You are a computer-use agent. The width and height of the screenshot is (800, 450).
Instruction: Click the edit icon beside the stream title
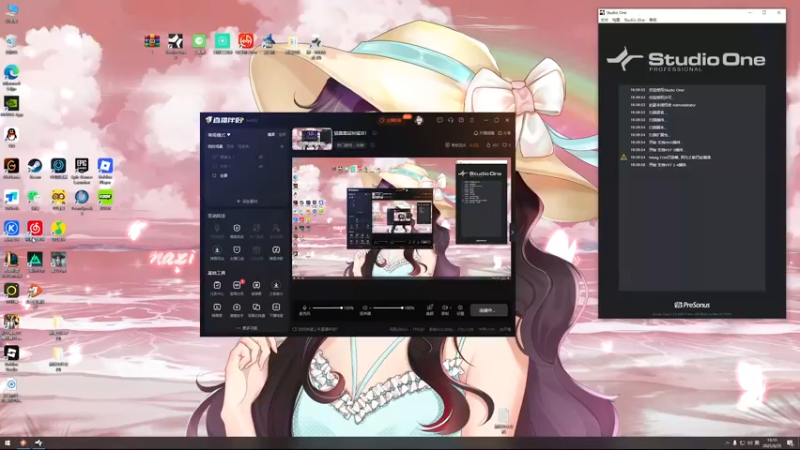click(374, 133)
